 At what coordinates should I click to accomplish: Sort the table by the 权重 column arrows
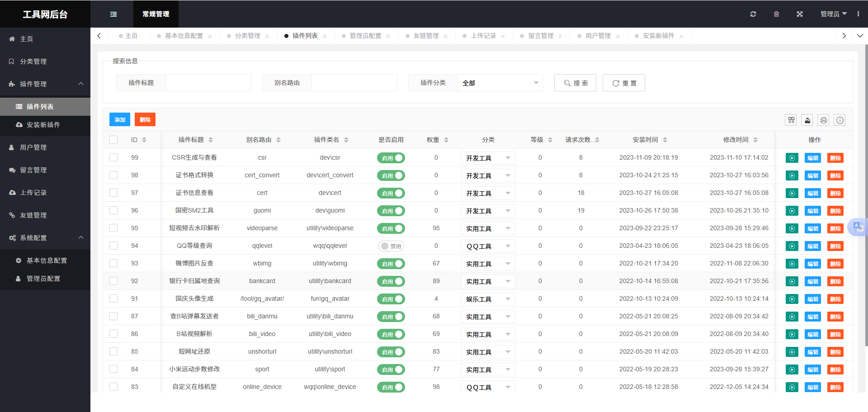(446, 140)
